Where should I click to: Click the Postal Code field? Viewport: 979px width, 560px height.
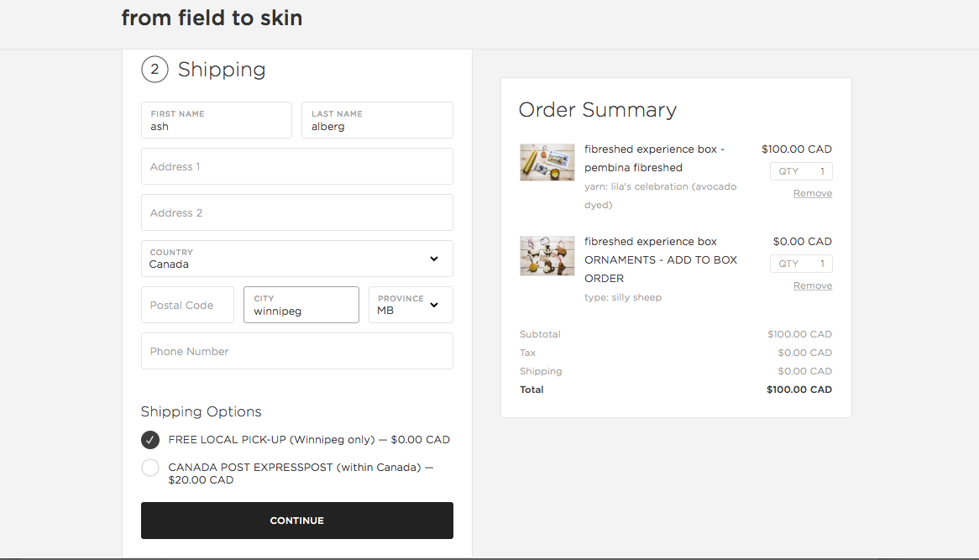(187, 305)
